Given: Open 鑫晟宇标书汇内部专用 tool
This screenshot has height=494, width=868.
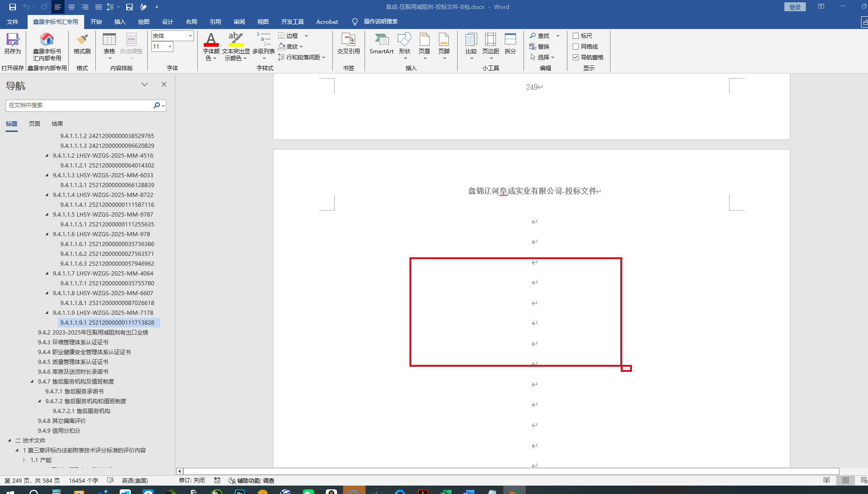Looking at the screenshot, I should [47, 47].
